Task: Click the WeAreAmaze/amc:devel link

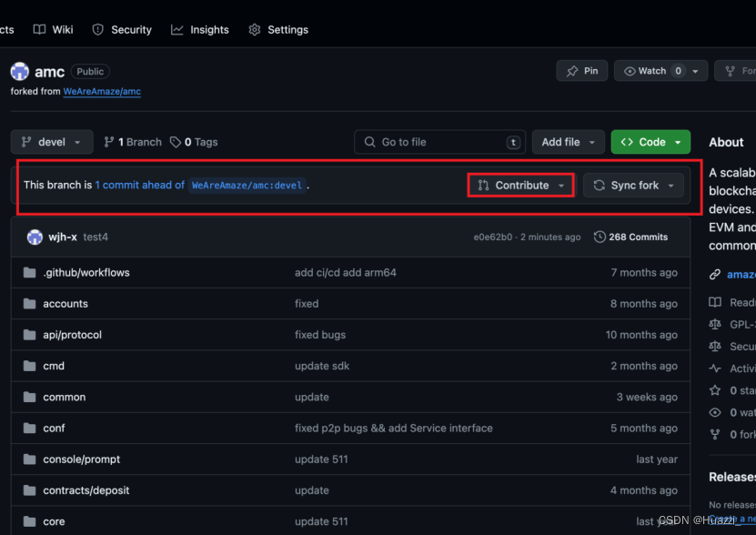Action: pos(247,185)
